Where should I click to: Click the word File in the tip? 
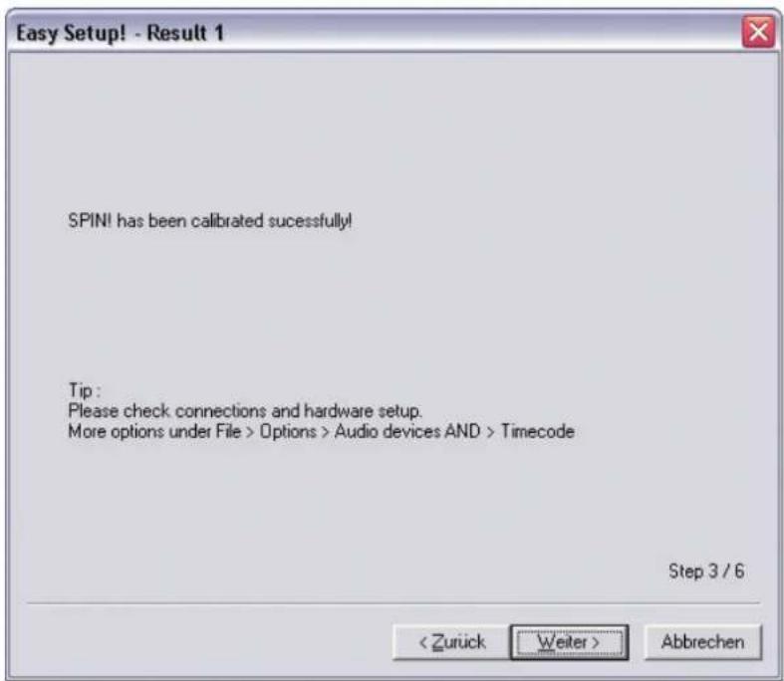coord(228,431)
